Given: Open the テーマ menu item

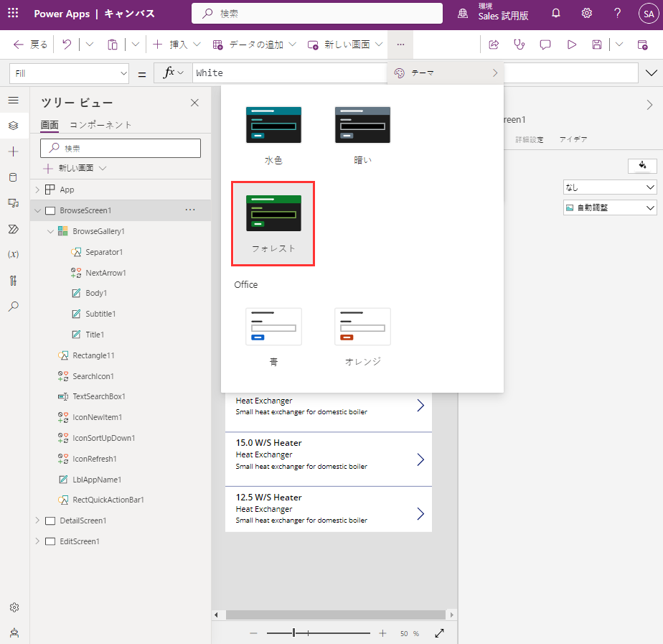Looking at the screenshot, I should coord(446,73).
